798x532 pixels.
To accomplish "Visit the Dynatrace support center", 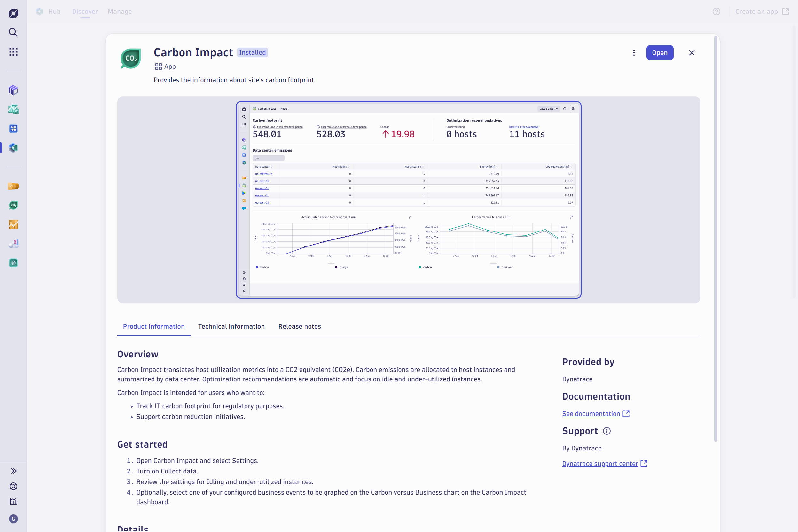I will [600, 464].
